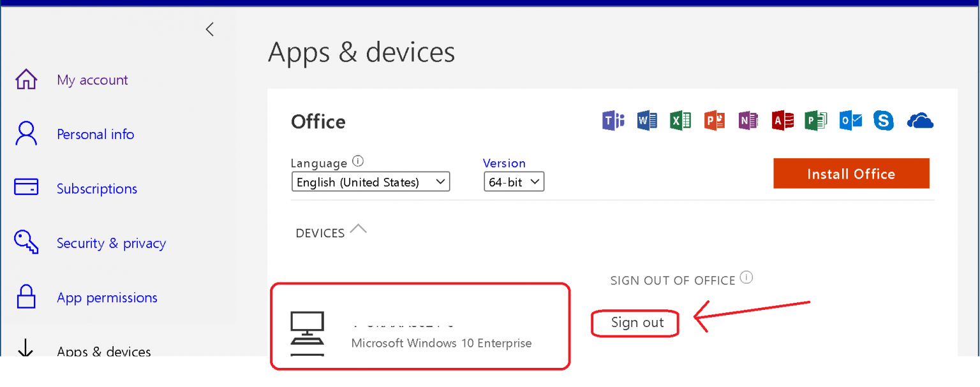980x387 pixels.
Task: Go to App permissions section
Action: tap(107, 297)
